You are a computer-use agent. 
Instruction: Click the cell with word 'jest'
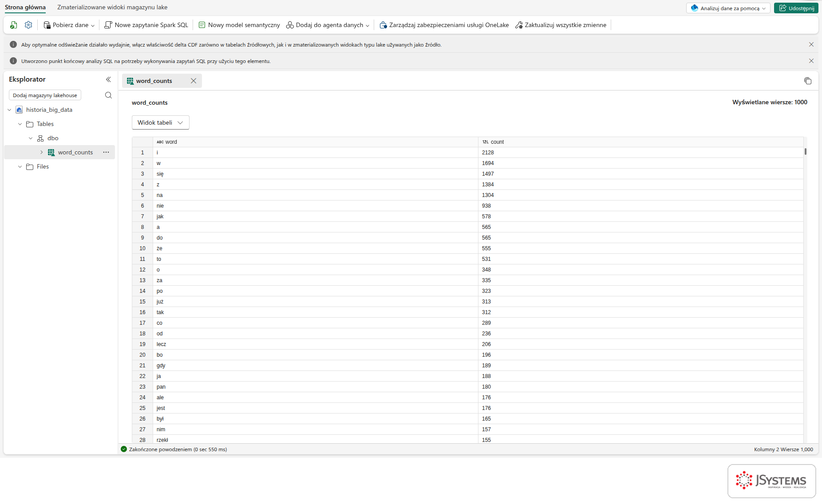pos(315,408)
